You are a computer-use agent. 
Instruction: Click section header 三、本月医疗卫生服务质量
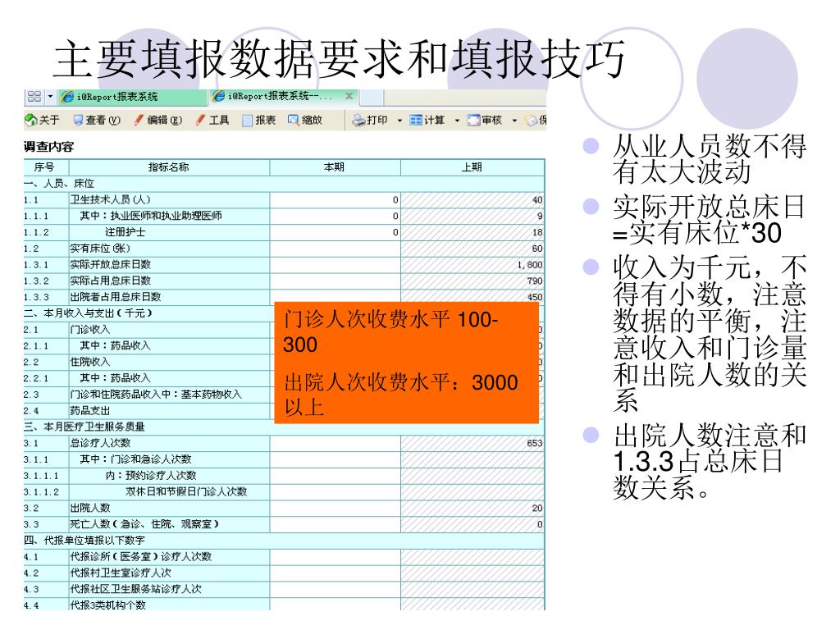click(x=84, y=427)
